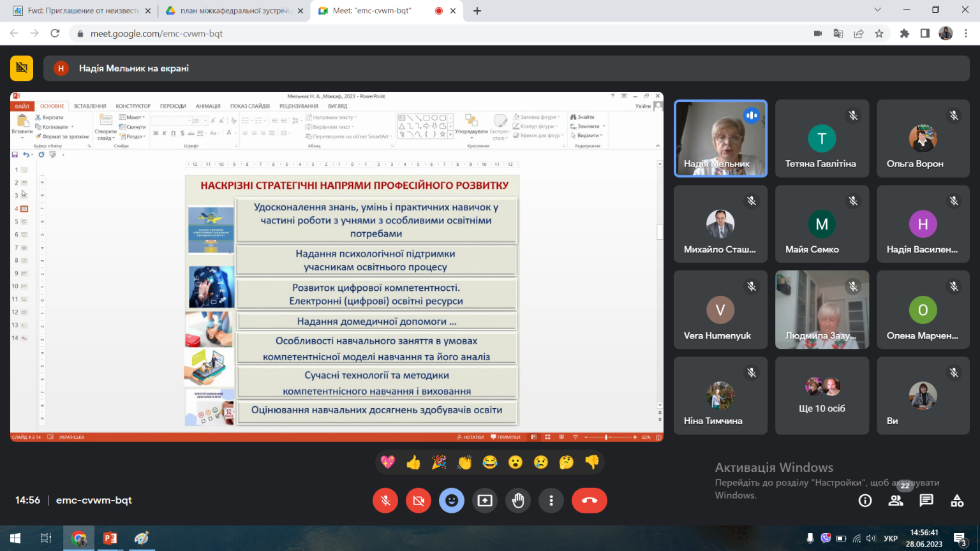Raise hand using the hand icon
Viewport: 980px width, 551px height.
click(518, 501)
